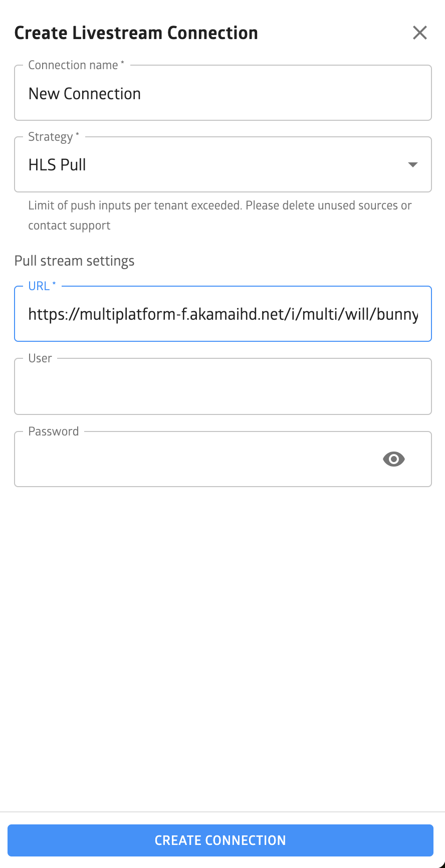Image resolution: width=445 pixels, height=868 pixels.
Task: Submit with the Create Connection button
Action: [220, 840]
